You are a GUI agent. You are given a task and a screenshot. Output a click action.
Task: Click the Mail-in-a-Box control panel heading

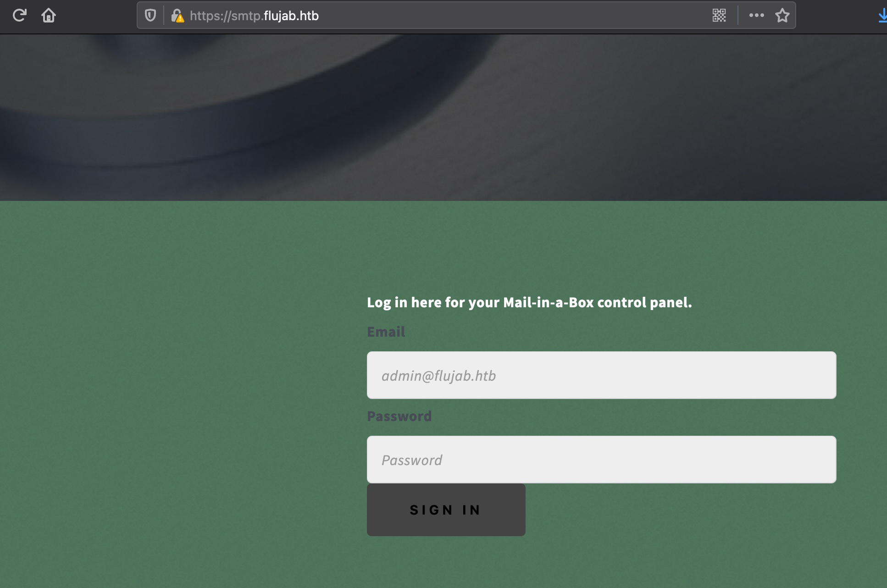[x=529, y=303]
